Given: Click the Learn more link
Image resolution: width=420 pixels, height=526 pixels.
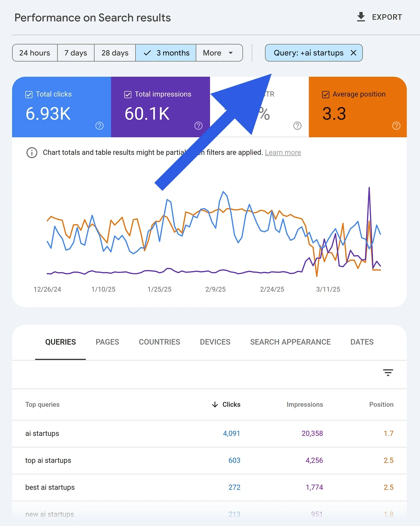Looking at the screenshot, I should point(283,152).
